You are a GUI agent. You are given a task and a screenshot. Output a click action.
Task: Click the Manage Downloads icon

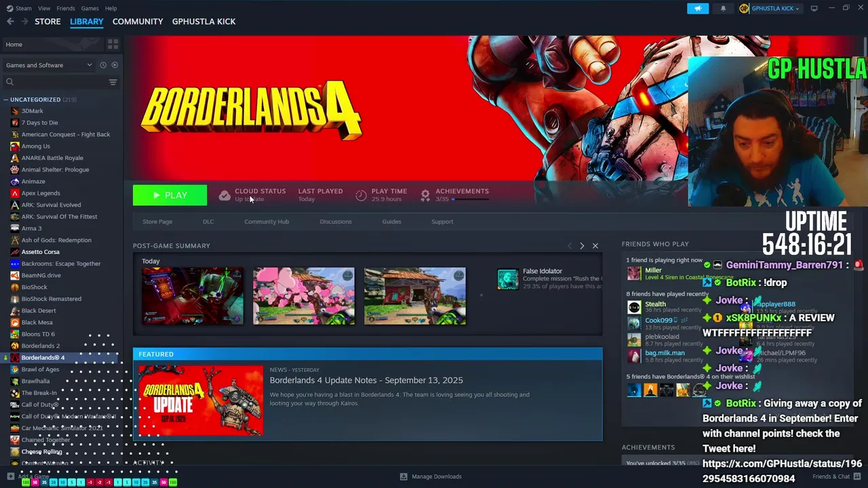pos(403,476)
